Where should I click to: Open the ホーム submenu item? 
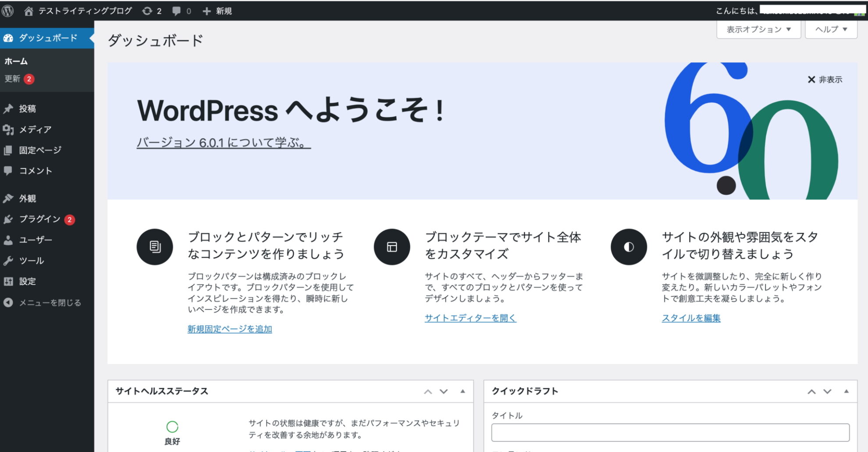(16, 61)
